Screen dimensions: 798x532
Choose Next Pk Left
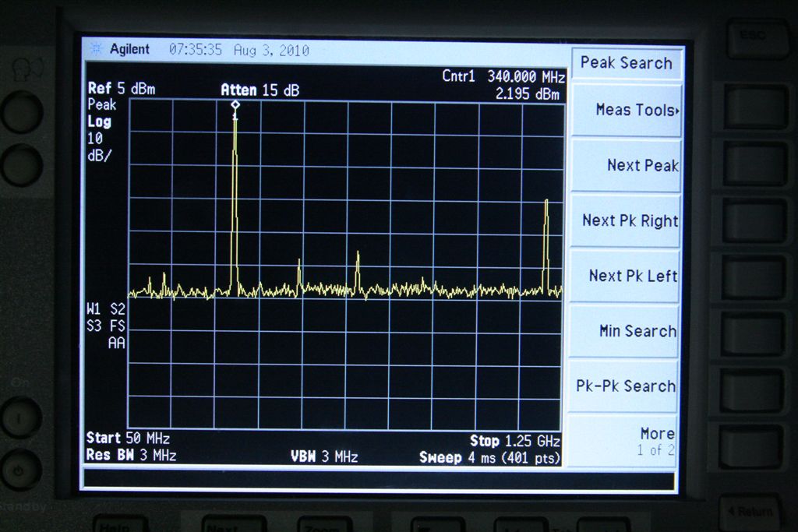(627, 276)
